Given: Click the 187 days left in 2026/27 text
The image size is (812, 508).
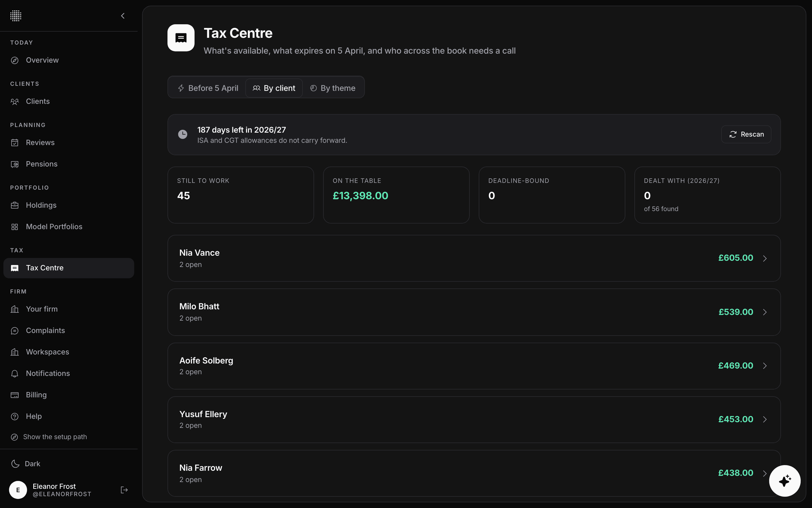Looking at the screenshot, I should pyautogui.click(x=242, y=130).
